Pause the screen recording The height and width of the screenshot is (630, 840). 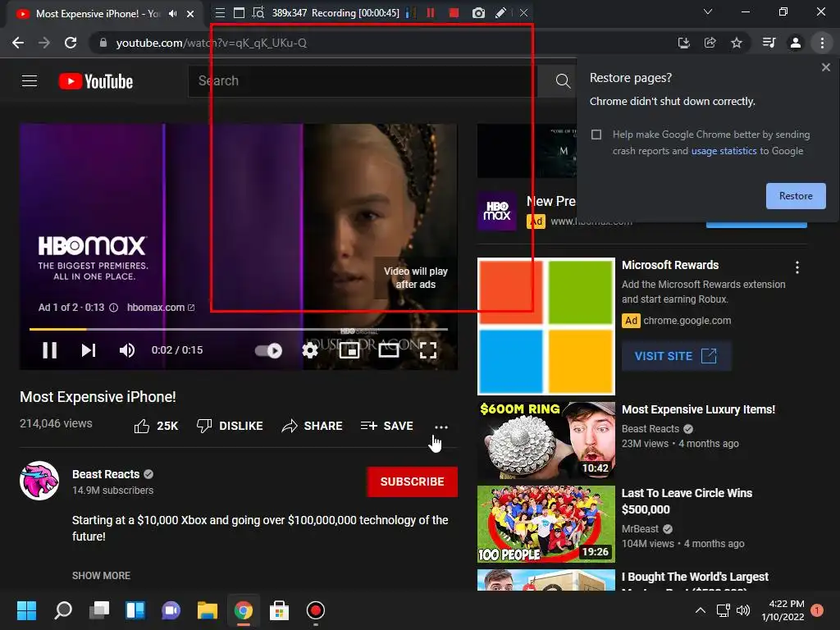tap(430, 13)
